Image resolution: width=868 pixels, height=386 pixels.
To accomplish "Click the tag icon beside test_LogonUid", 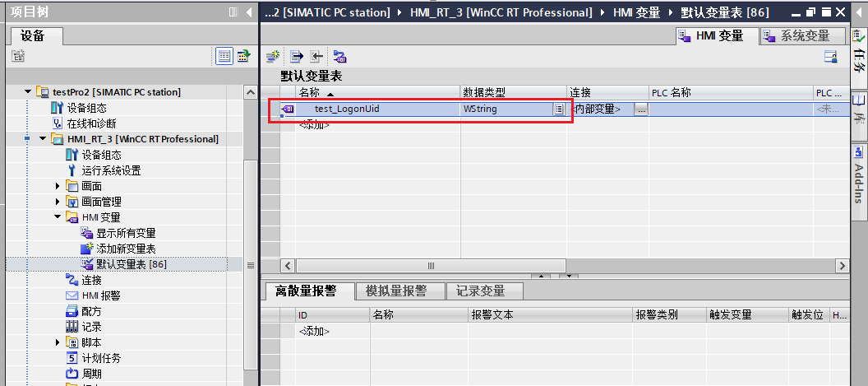I will [x=288, y=109].
